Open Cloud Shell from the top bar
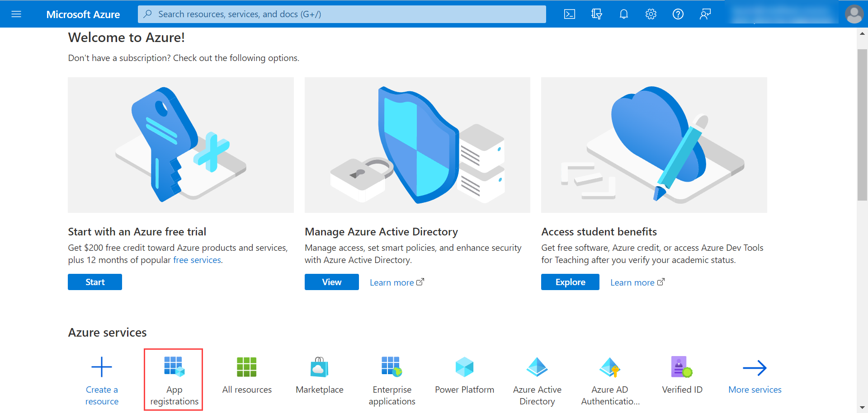 [x=570, y=14]
